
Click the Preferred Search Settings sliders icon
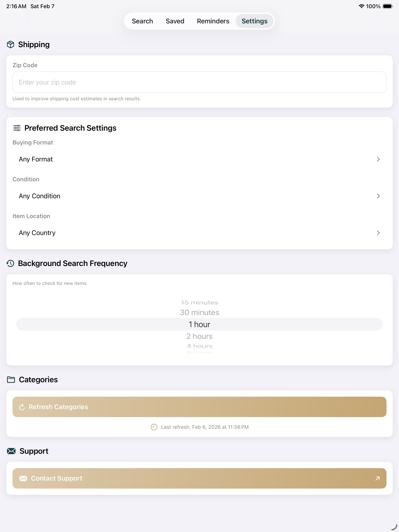pyautogui.click(x=17, y=128)
